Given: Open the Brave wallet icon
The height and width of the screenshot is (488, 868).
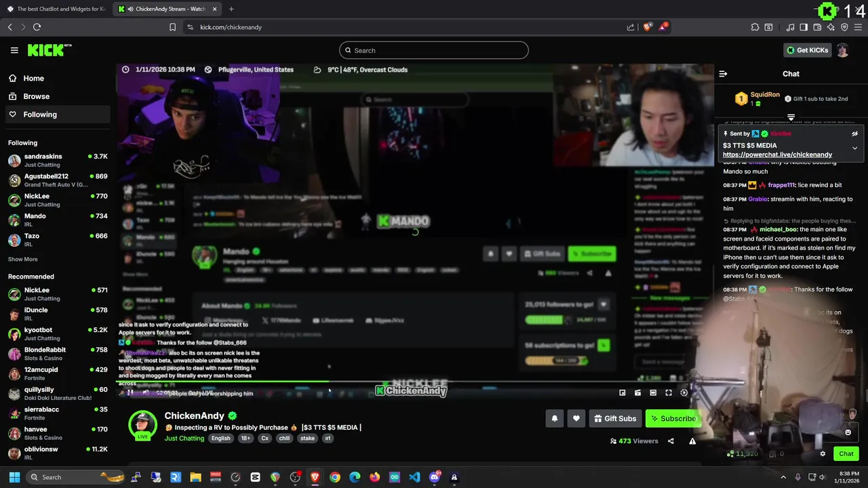Looking at the screenshot, I should click(x=817, y=27).
